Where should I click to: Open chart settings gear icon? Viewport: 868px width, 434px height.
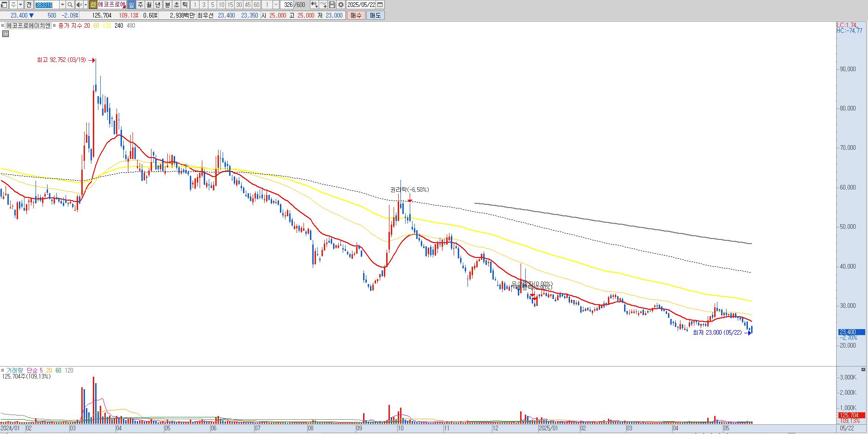point(341,5)
